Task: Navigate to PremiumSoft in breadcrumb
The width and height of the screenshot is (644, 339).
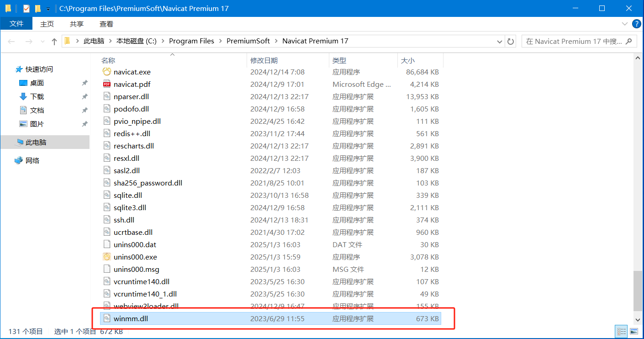Action: pos(248,41)
